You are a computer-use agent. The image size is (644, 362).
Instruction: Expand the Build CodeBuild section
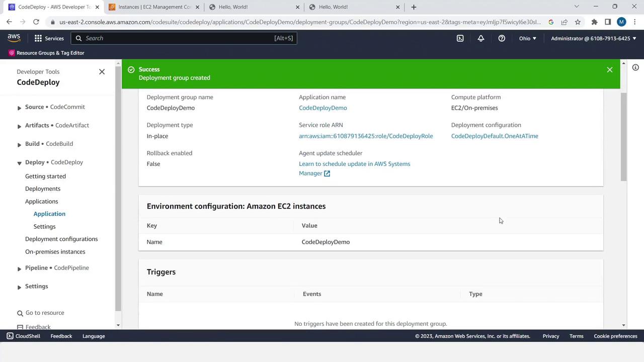pyautogui.click(x=19, y=145)
